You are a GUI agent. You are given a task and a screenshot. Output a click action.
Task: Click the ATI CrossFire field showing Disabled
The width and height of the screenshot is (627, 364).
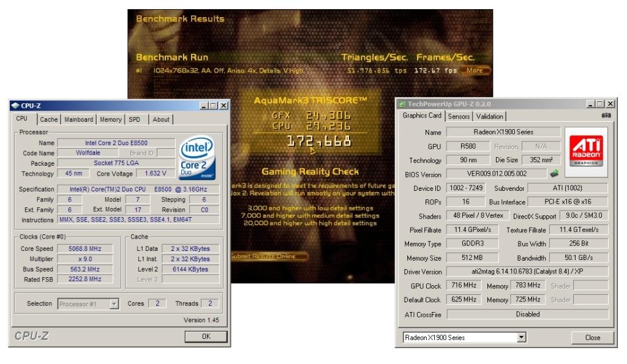click(x=527, y=314)
